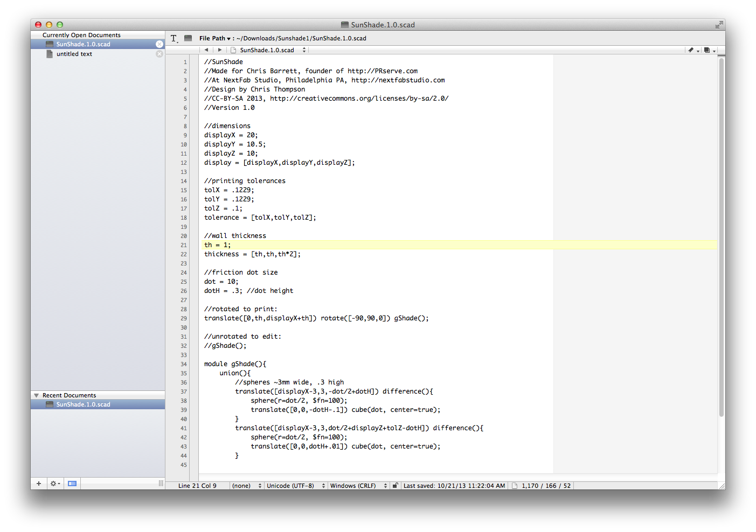Screen dimensions: 756x532
Task: Click the document icon beside File Path
Action: (x=188, y=38)
